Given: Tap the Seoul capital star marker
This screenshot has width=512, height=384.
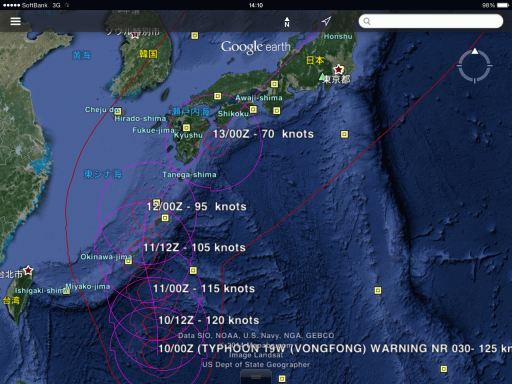Looking at the screenshot, I should (135, 35).
